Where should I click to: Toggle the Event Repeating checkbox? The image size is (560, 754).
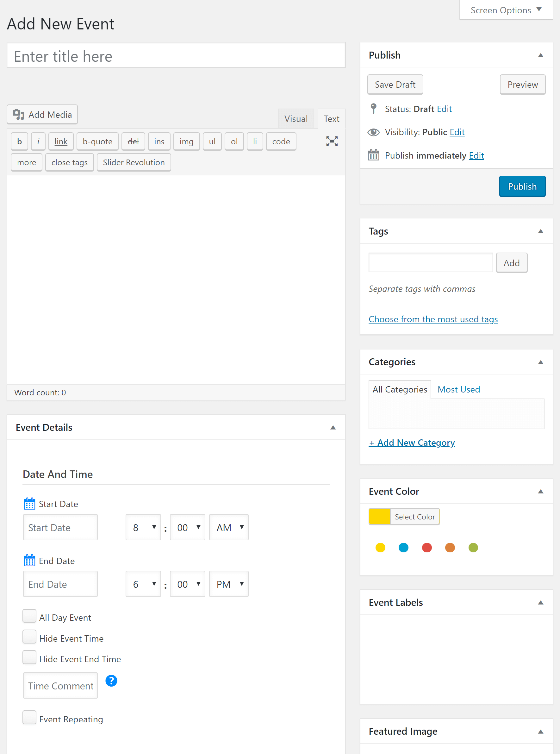click(29, 718)
